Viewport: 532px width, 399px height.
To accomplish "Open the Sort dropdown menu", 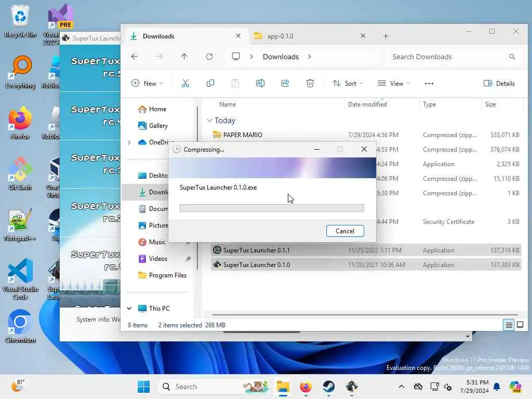I will click(348, 84).
